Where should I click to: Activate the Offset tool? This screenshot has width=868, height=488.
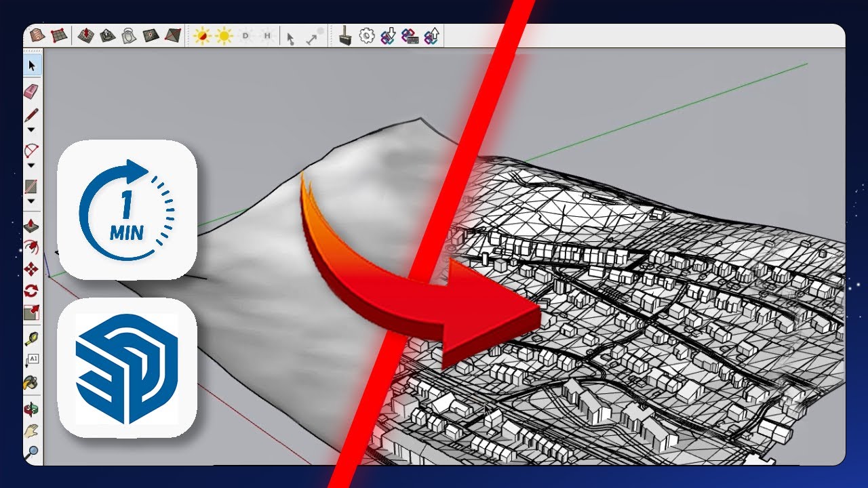tap(31, 247)
